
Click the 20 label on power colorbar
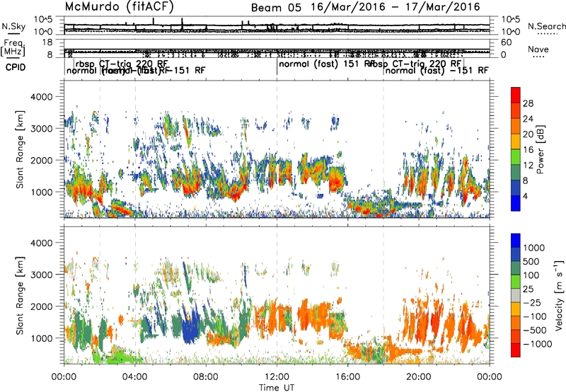[x=528, y=134]
